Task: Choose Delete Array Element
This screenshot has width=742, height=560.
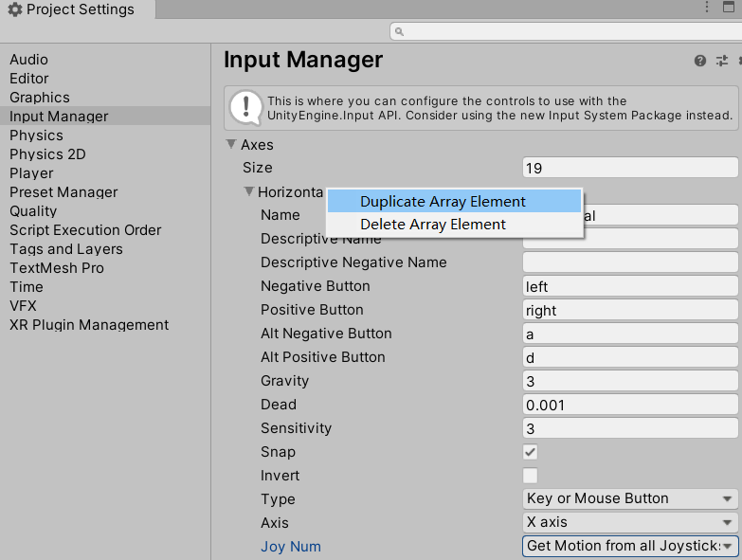Action: (433, 225)
